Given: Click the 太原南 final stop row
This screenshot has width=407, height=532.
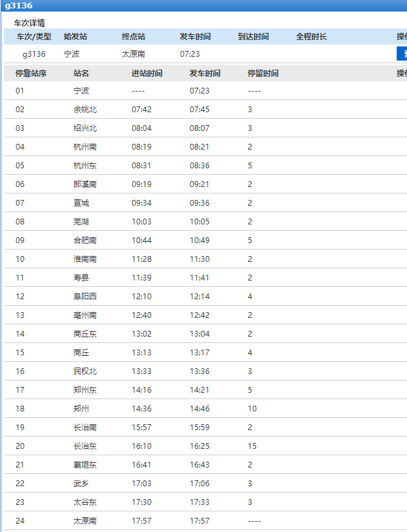Looking at the screenshot, I should tap(205, 520).
